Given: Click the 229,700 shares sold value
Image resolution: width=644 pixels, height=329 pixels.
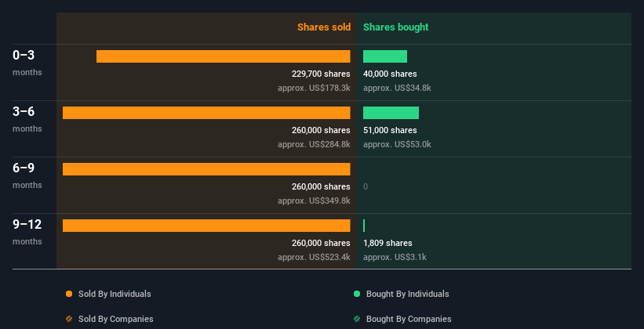Looking at the screenshot, I should tap(321, 74).
